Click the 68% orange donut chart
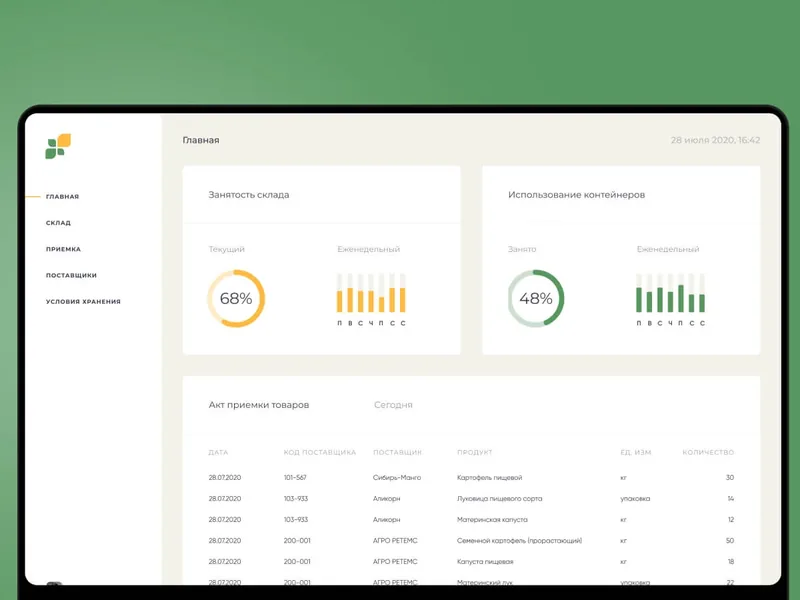 click(x=236, y=298)
